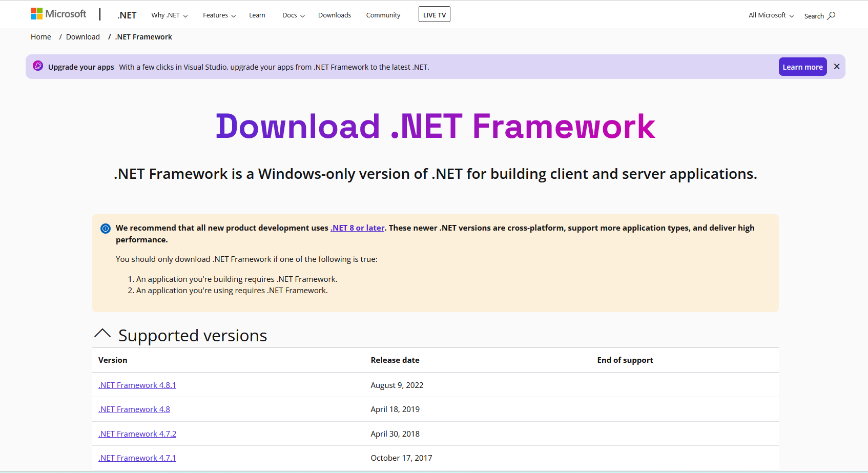The height and width of the screenshot is (473, 868).
Task: Click the .NET Framework breadcrumb text
Action: (x=143, y=37)
